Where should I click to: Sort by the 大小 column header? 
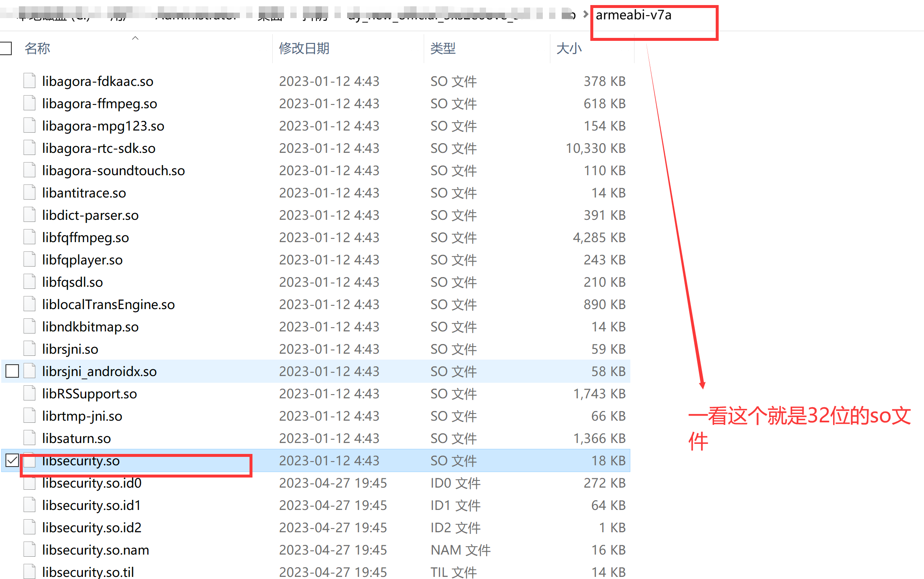pyautogui.click(x=569, y=48)
